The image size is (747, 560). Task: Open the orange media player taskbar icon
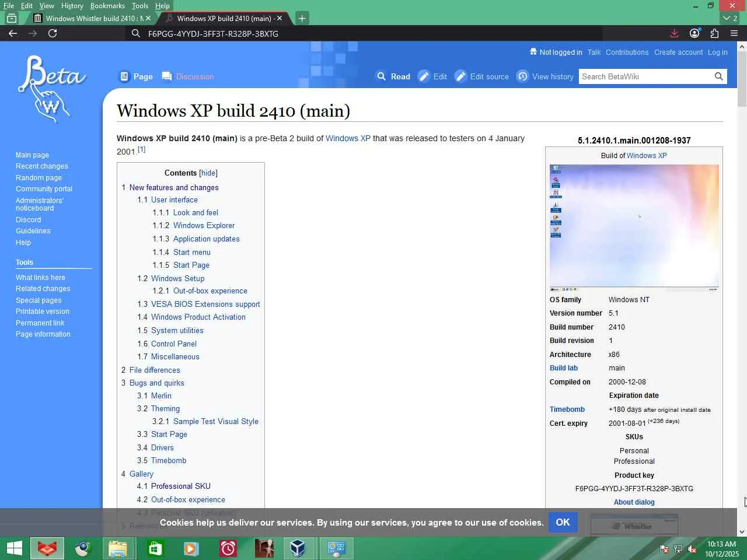tap(191, 548)
